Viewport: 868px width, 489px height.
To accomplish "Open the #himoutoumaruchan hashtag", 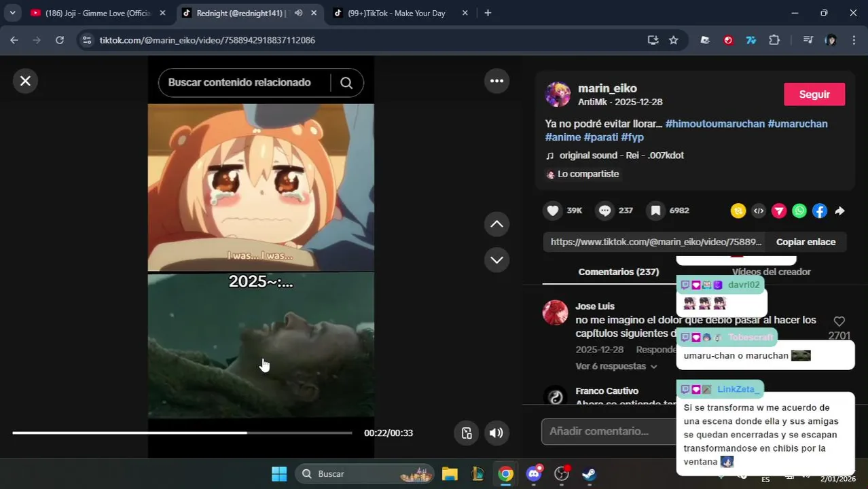I will point(715,124).
